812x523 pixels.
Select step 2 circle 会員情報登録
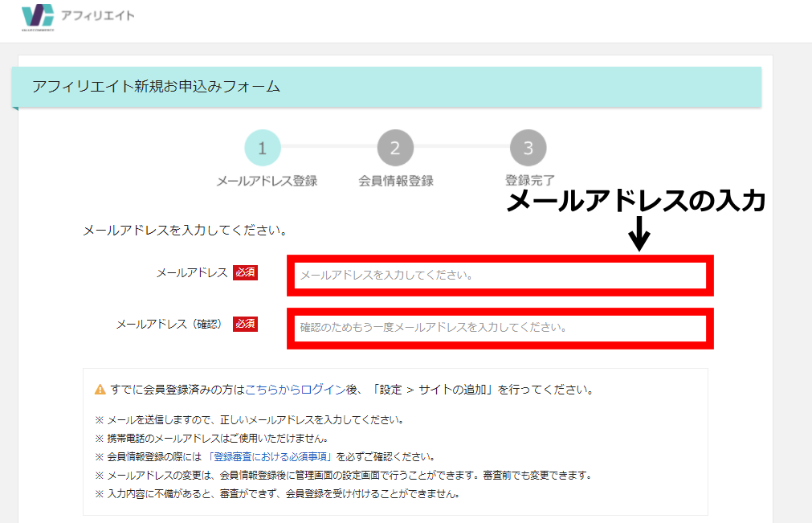[395, 148]
